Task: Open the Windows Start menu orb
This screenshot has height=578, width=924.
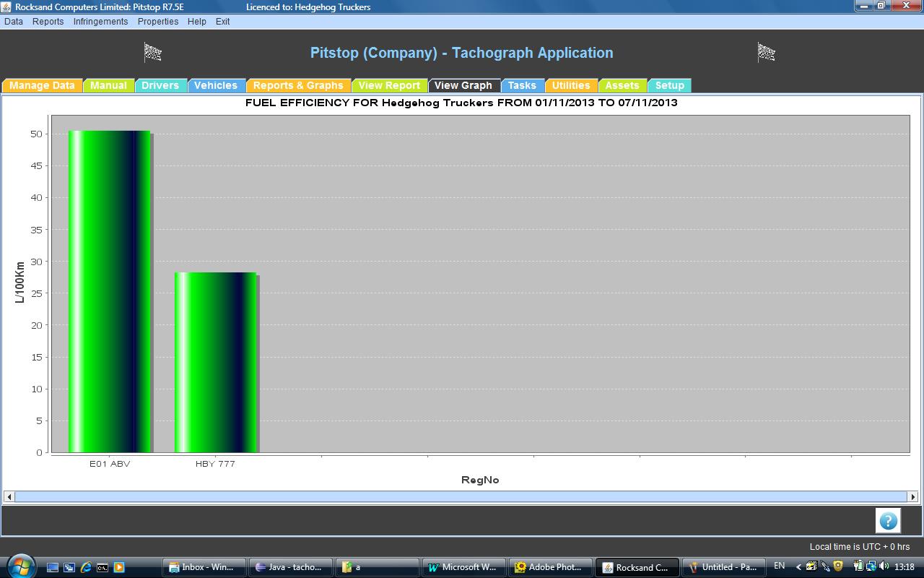Action: tap(19, 566)
